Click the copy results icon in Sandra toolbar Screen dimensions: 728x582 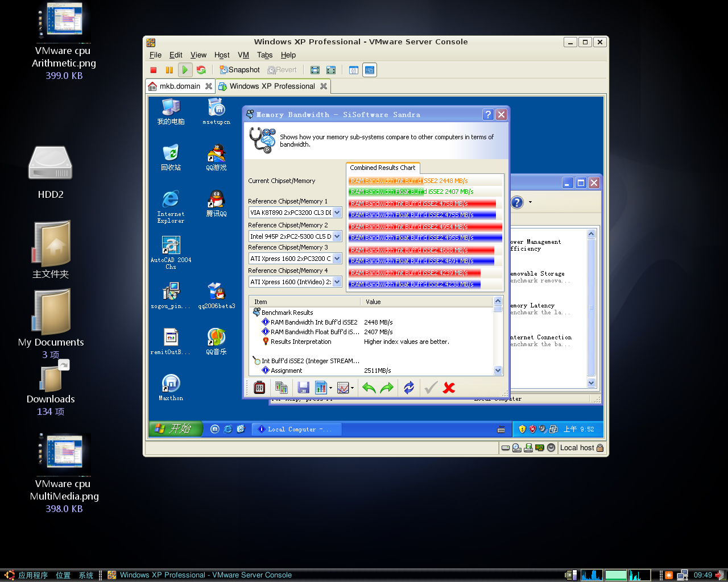282,388
